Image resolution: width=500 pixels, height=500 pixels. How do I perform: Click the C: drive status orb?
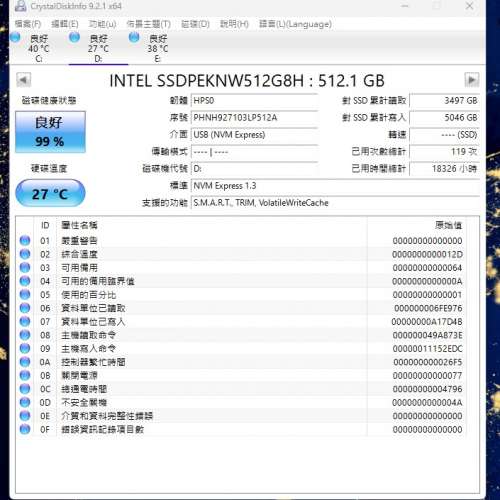tap(15, 37)
